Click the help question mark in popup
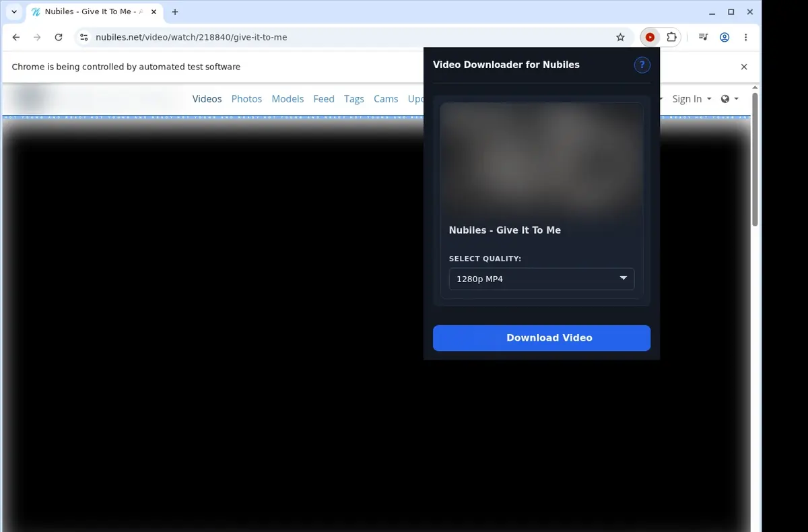This screenshot has width=808, height=532. pyautogui.click(x=642, y=65)
